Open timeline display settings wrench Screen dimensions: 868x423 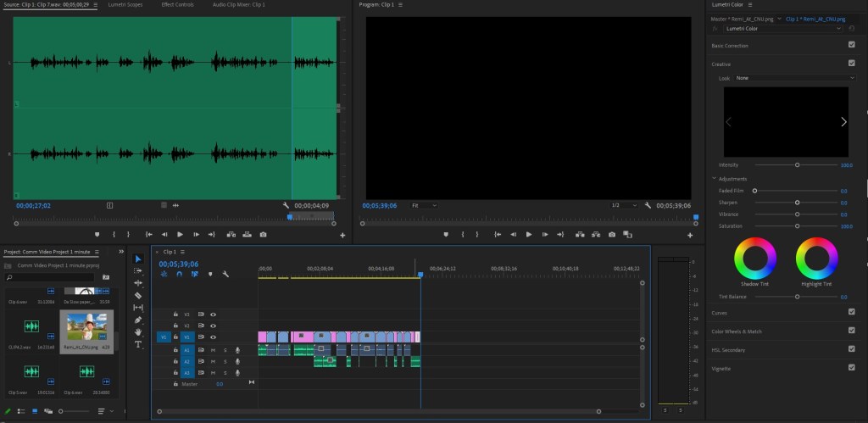click(x=225, y=274)
